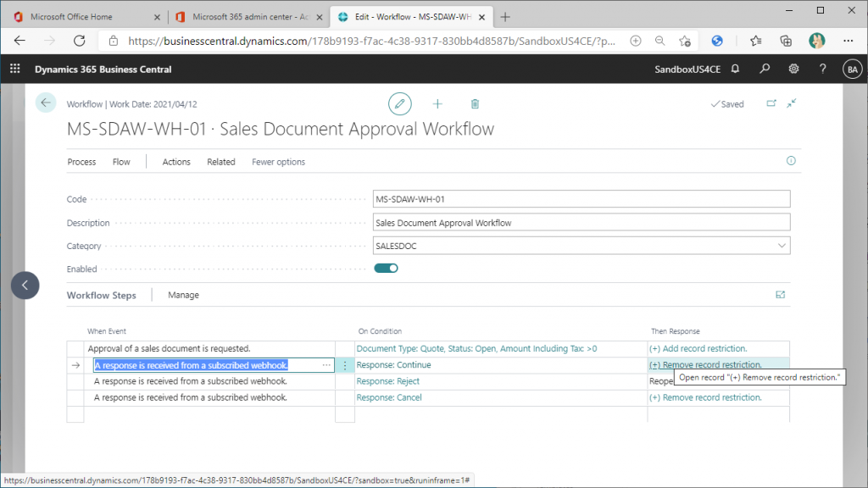Click the Description input field
The height and width of the screenshot is (488, 868).
coord(581,223)
